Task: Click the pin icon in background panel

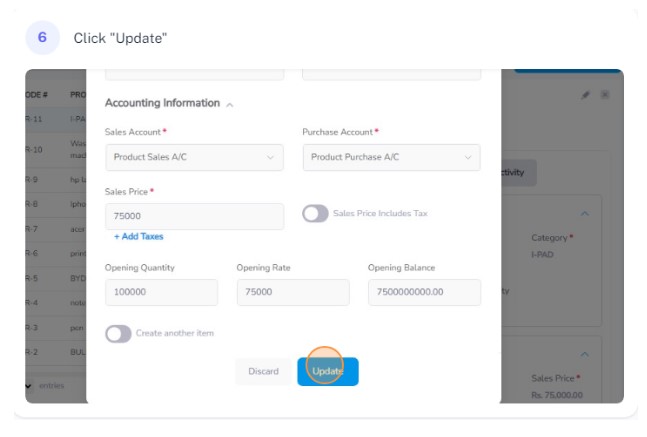Action: (585, 95)
